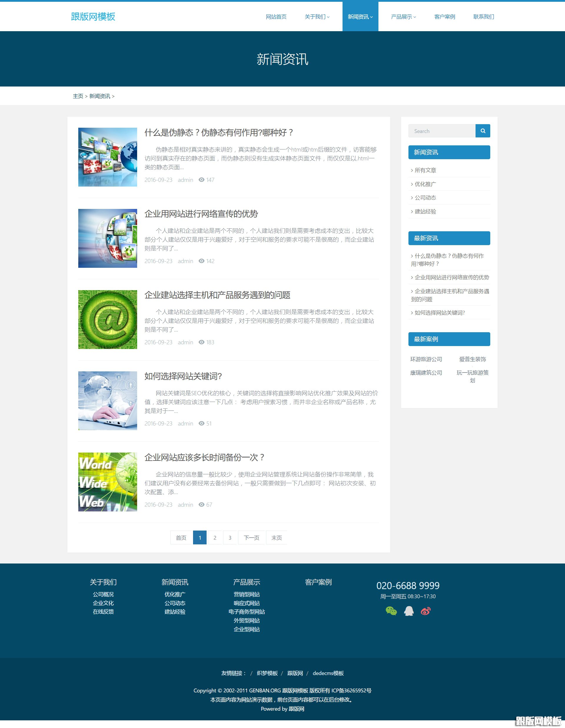Click the eye icon showing 51 views
Image resolution: width=565 pixels, height=728 pixels.
click(x=201, y=423)
